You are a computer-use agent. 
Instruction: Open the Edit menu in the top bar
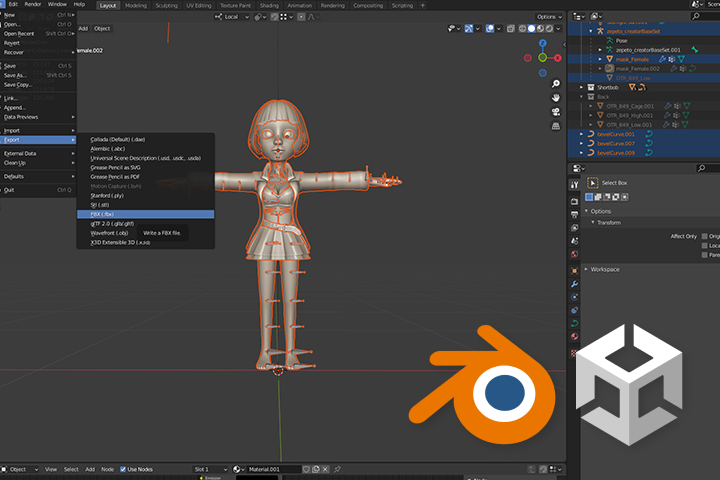pos(13,4)
